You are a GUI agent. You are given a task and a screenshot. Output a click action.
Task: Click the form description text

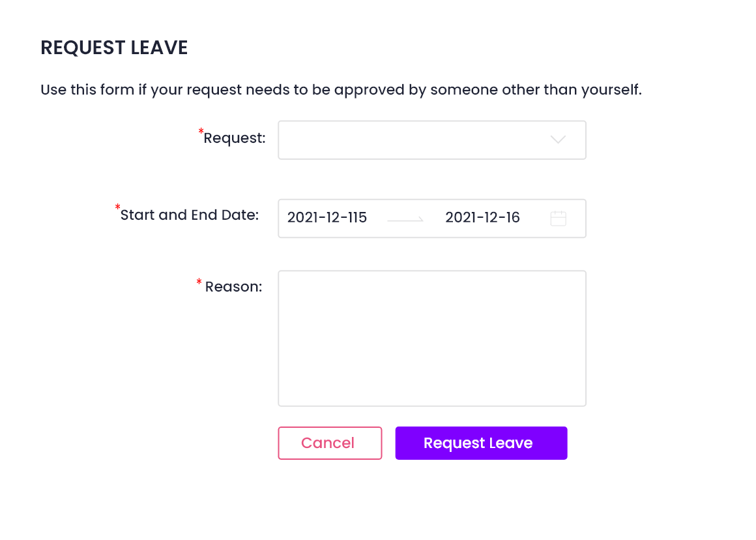tap(342, 90)
